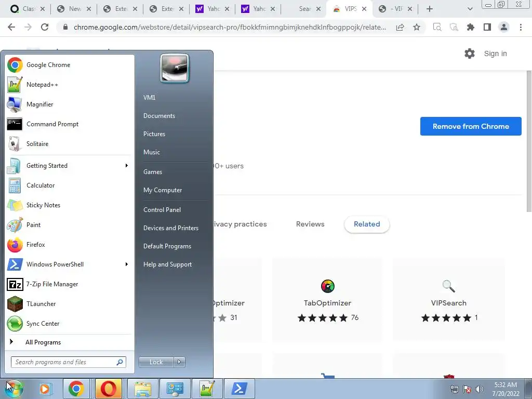
Task: Open shutdown options arrow next to Lock
Action: point(179,362)
